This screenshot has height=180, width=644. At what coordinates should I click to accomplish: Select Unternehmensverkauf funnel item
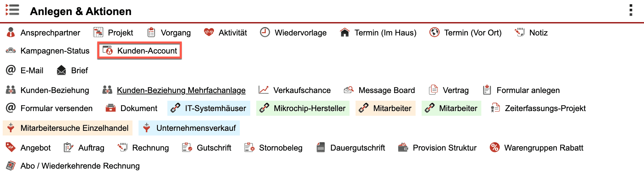click(189, 128)
